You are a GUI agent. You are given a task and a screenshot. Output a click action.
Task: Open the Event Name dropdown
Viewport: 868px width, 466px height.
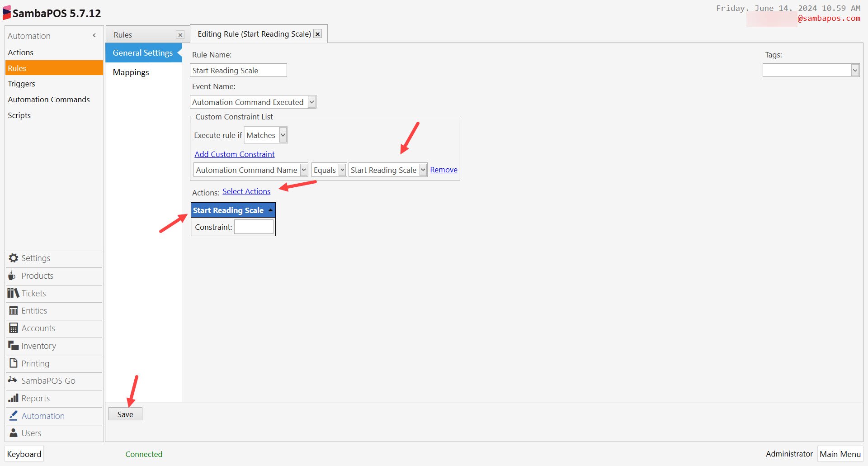coord(311,102)
